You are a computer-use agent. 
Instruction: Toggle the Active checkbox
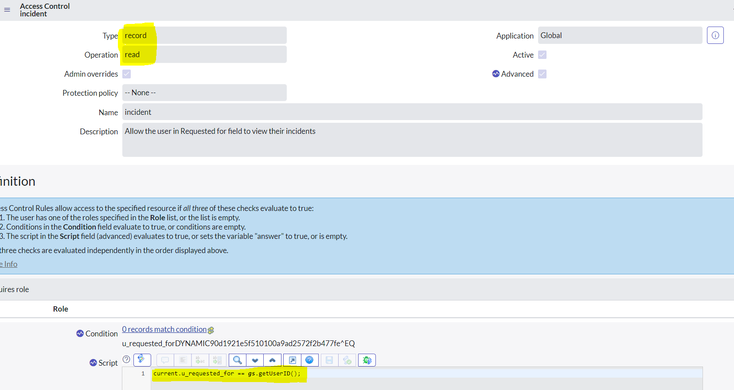pyautogui.click(x=542, y=55)
